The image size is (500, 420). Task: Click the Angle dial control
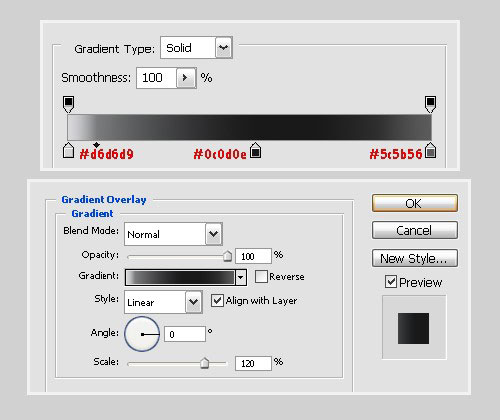pos(142,334)
